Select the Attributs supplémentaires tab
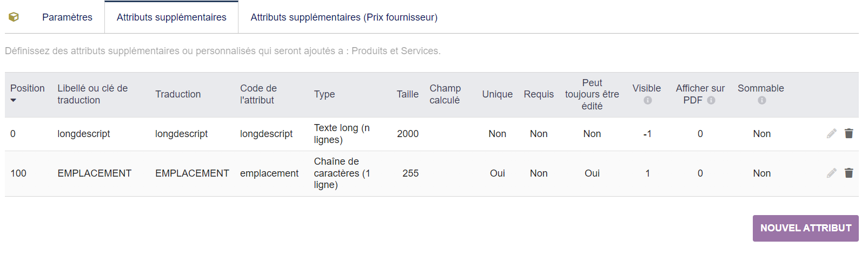This screenshot has width=868, height=253. coord(171,17)
